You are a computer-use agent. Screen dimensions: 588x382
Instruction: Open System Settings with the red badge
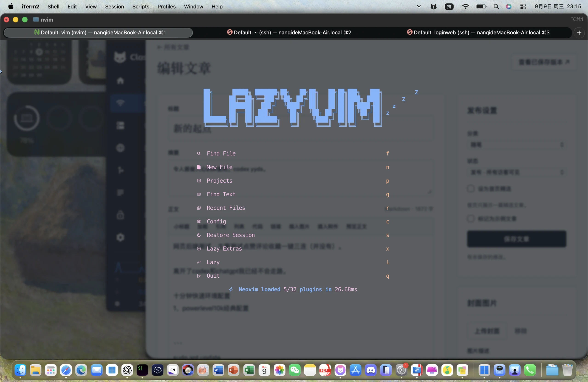click(401, 370)
